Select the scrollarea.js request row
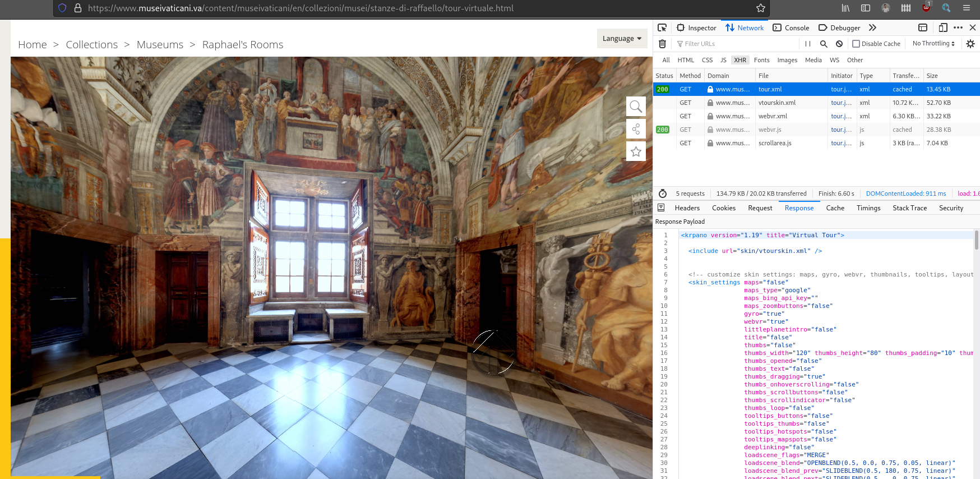Image resolution: width=980 pixels, height=479 pixels. (x=817, y=143)
